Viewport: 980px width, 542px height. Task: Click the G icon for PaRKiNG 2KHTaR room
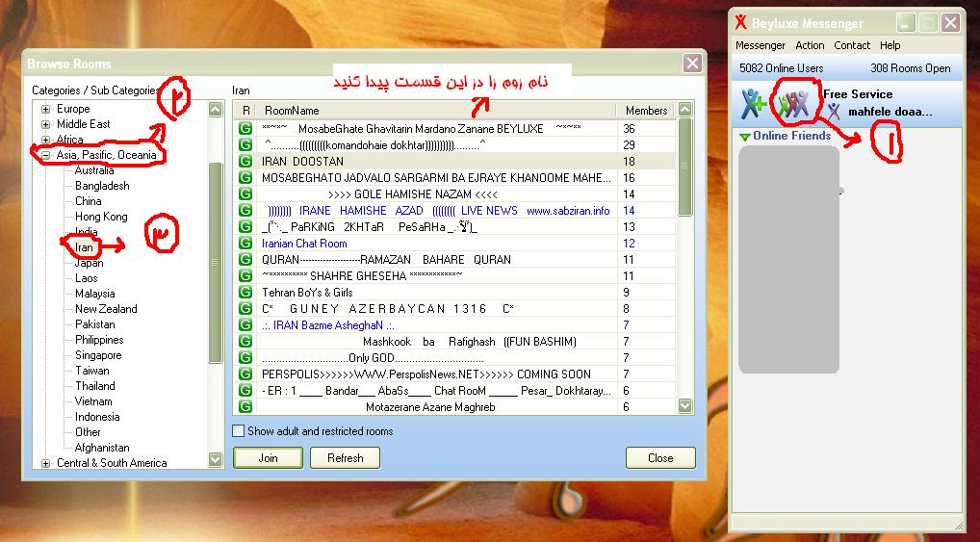click(x=245, y=226)
